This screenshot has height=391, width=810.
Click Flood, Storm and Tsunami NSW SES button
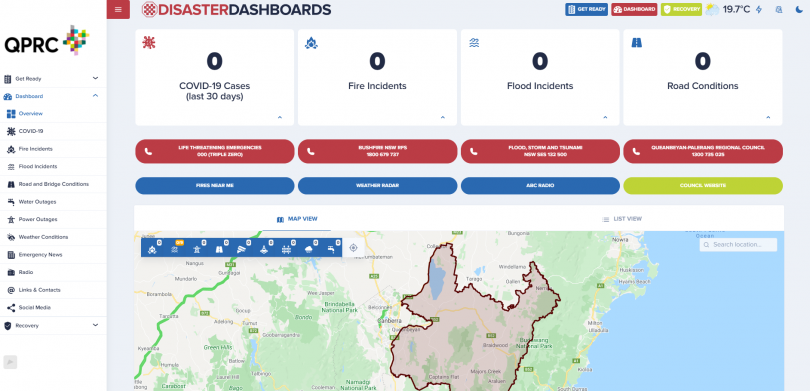[540, 151]
